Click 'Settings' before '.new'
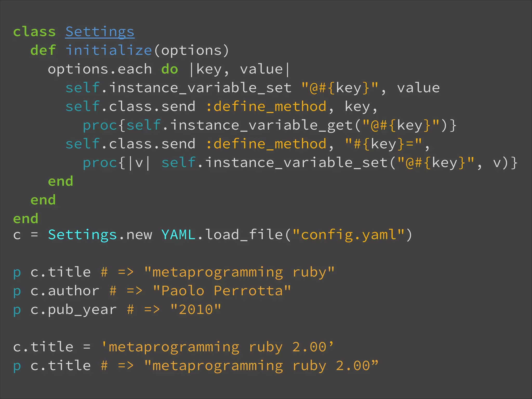 click(x=82, y=235)
